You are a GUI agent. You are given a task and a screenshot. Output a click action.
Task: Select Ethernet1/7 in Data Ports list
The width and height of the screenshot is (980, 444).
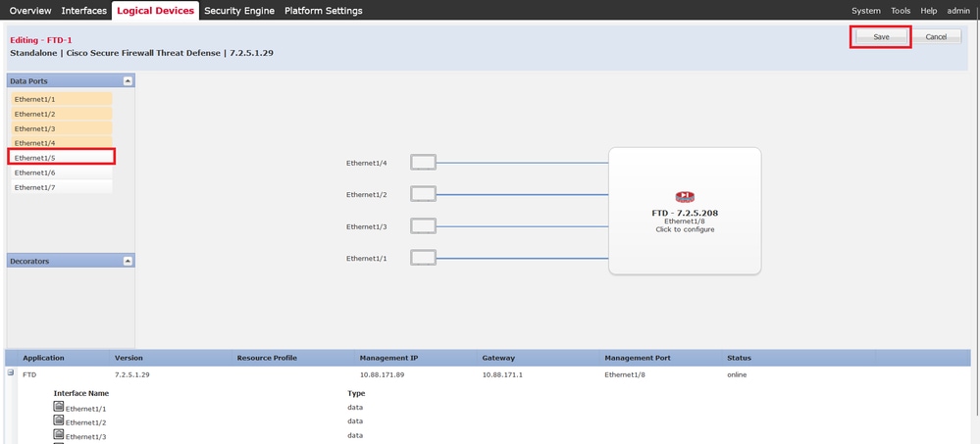[62, 187]
